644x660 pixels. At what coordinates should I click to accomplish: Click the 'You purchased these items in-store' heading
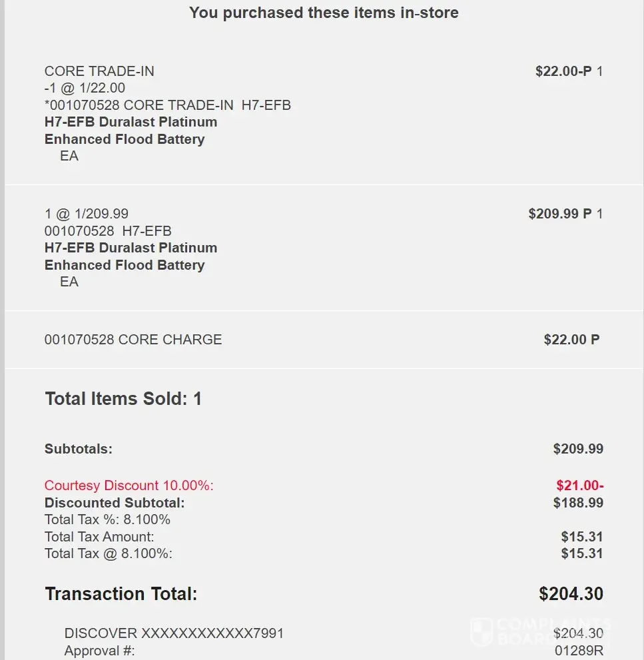click(324, 13)
